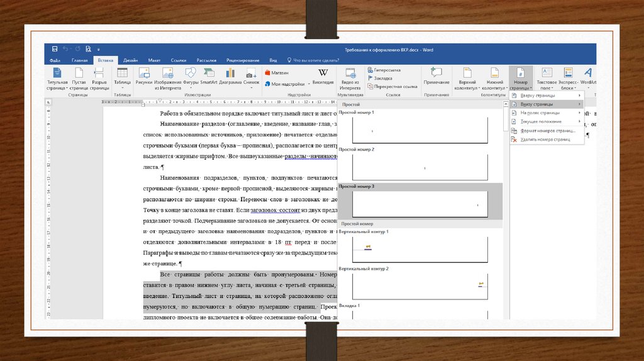Insert a Закладка bookmark
644x361 pixels.
(x=380, y=78)
